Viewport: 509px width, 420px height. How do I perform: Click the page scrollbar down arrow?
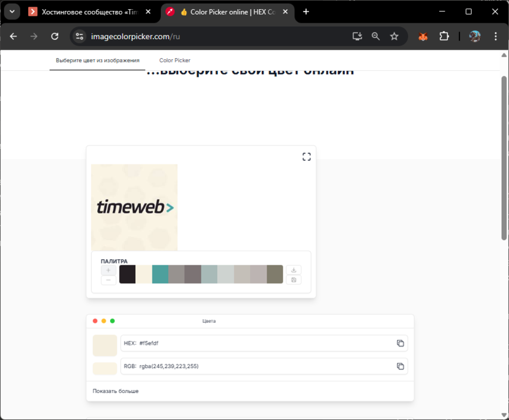coord(504,415)
